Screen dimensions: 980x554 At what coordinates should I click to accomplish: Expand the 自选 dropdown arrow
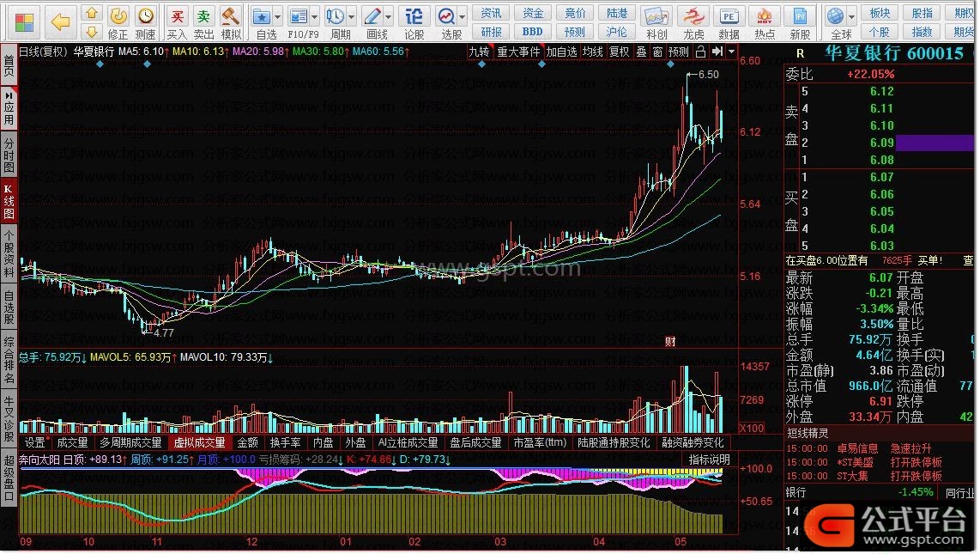click(x=278, y=16)
